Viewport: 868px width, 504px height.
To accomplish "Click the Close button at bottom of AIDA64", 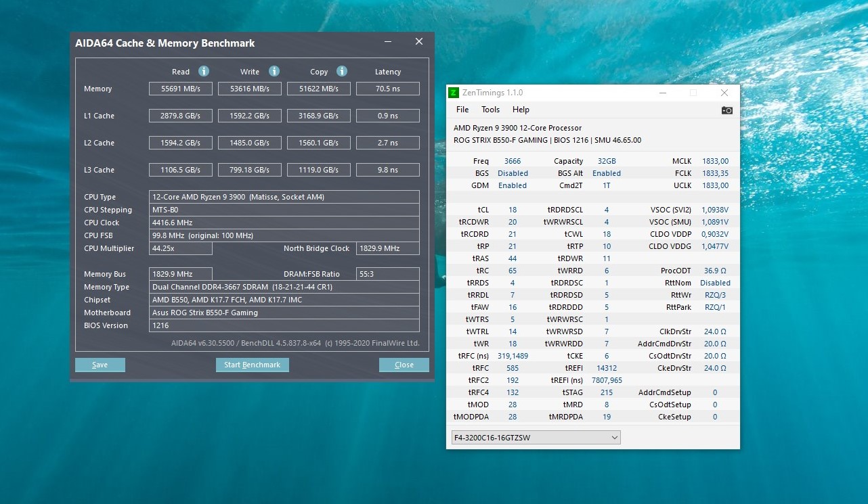I will [404, 365].
